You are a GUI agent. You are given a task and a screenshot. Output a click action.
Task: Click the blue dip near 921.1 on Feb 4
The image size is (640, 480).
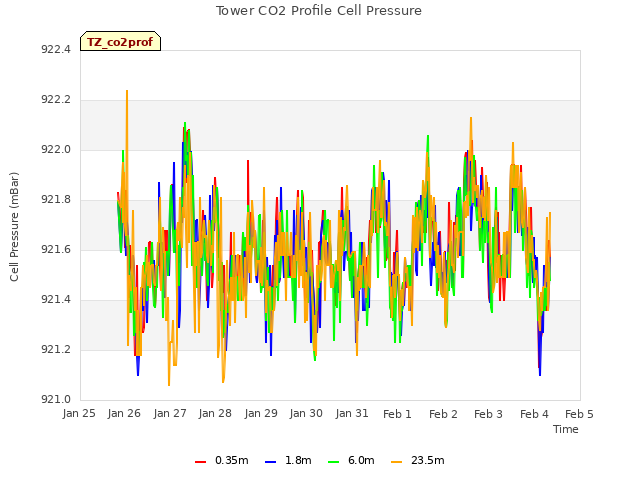[540, 374]
